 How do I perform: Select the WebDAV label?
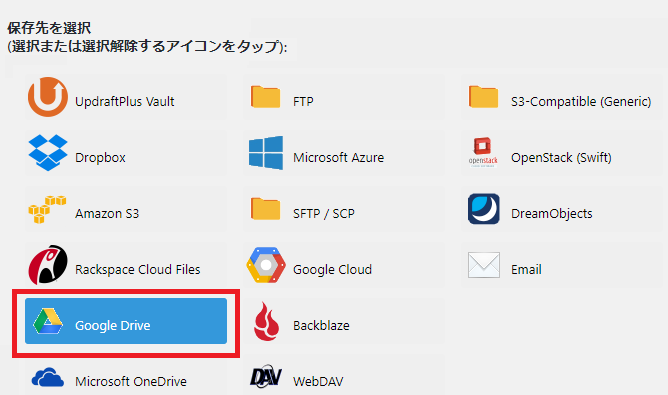[x=318, y=382]
